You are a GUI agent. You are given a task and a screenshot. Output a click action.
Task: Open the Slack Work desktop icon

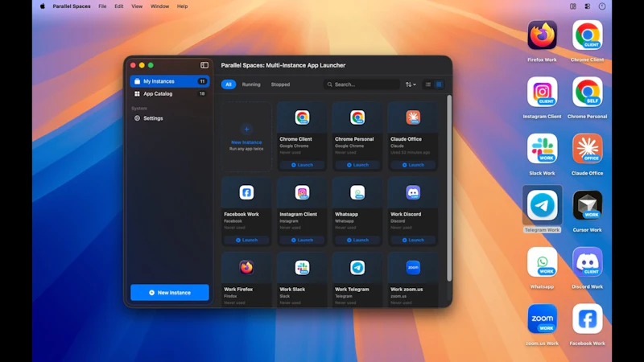tap(542, 149)
